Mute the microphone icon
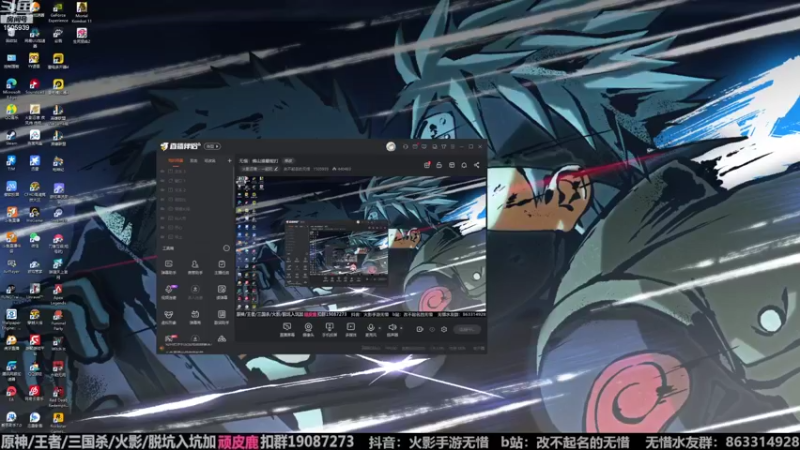The image size is (800, 450). click(370, 327)
